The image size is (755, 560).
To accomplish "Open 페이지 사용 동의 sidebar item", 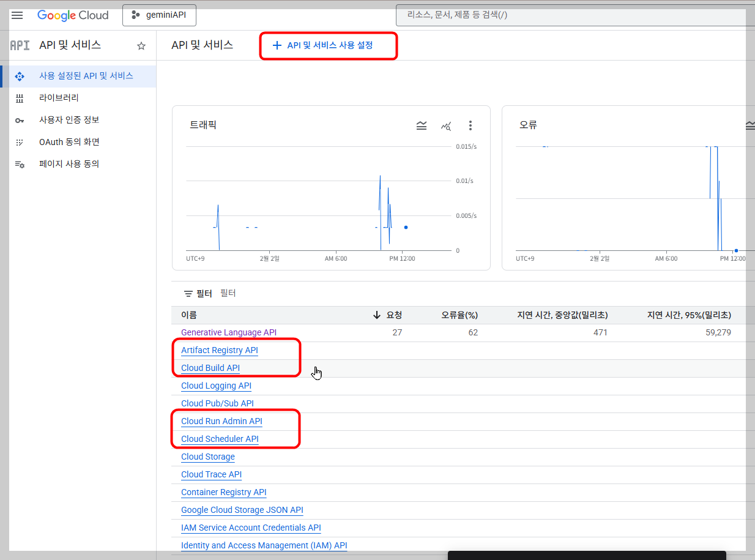I will point(78,164).
